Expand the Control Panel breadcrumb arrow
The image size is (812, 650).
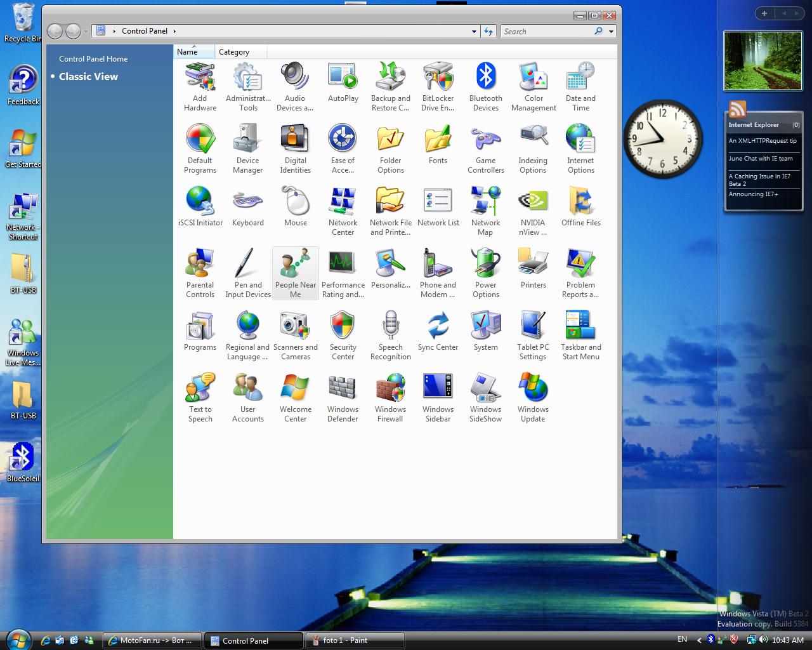174,31
